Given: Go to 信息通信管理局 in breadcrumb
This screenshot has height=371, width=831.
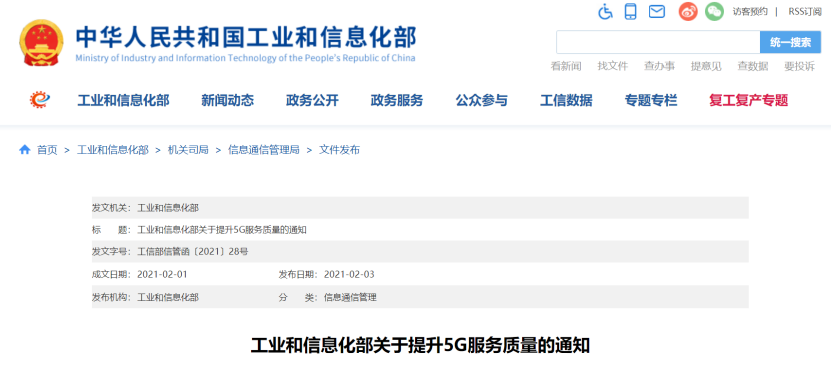Looking at the screenshot, I should coord(263,150).
